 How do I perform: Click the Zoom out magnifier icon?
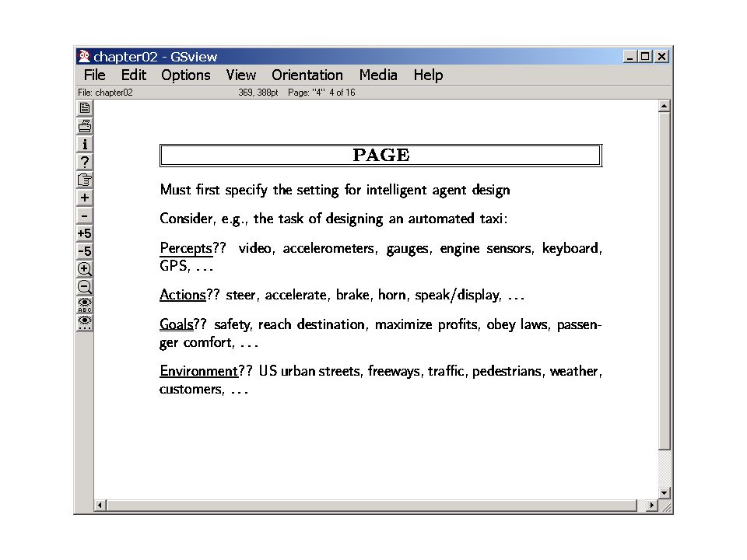coord(84,287)
